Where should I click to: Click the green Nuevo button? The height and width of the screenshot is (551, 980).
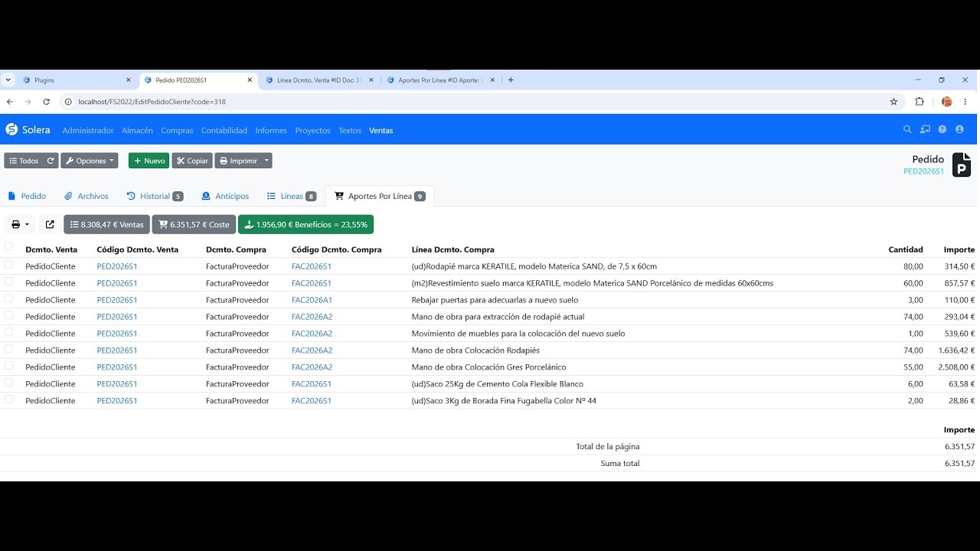click(x=149, y=161)
